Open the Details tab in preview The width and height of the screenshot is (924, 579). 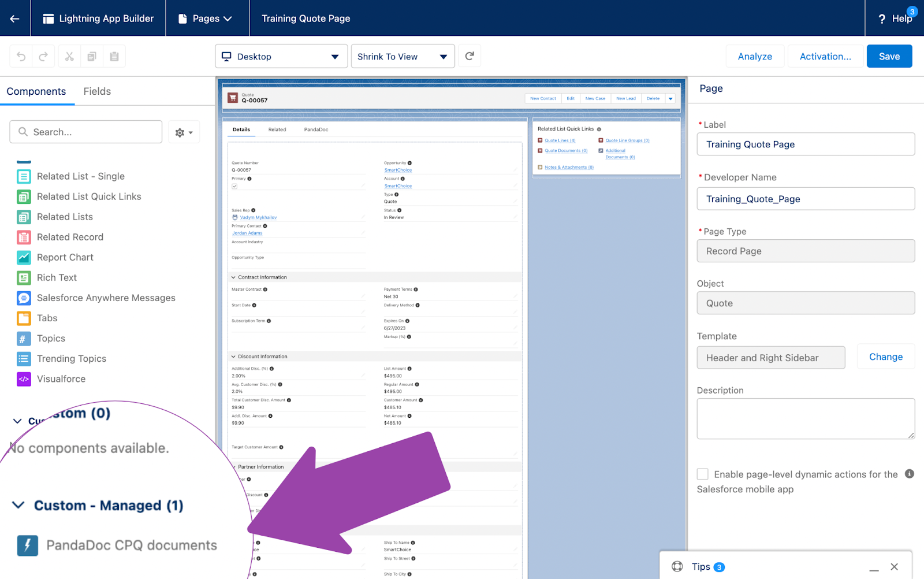pyautogui.click(x=241, y=129)
